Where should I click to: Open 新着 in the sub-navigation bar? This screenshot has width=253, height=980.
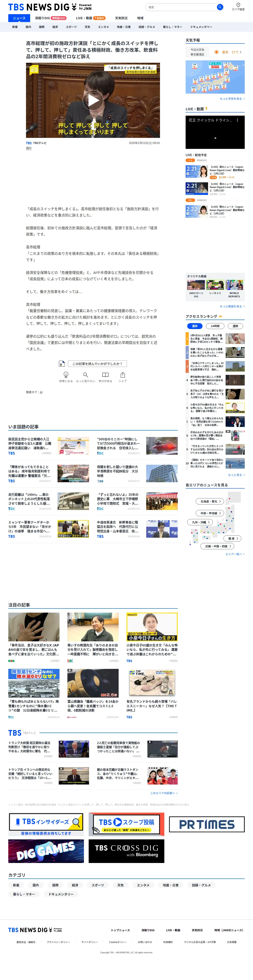[15, 27]
